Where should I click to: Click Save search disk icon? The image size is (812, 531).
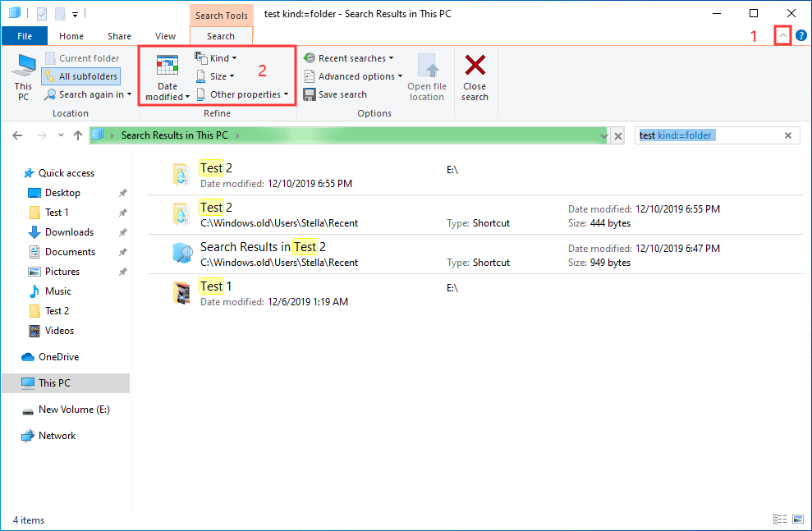click(x=310, y=94)
